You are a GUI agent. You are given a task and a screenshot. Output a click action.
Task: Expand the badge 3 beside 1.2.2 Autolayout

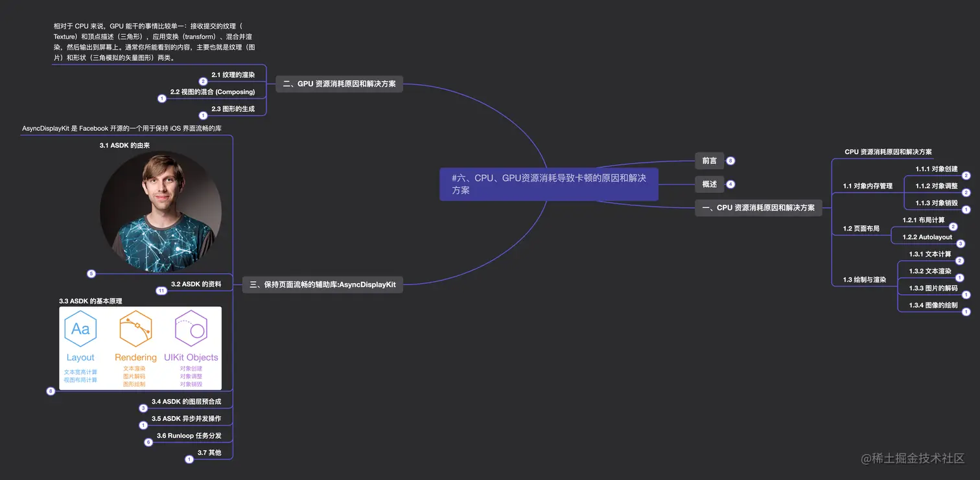[961, 244]
